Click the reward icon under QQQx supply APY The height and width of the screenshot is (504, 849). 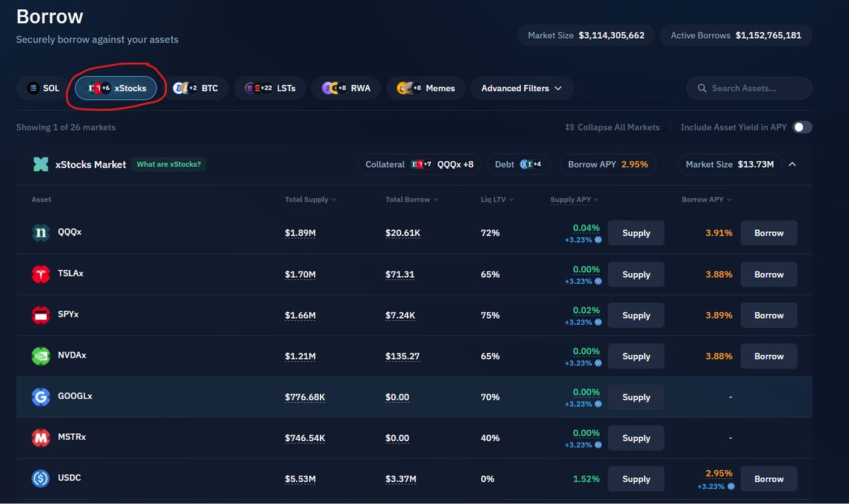click(x=598, y=240)
